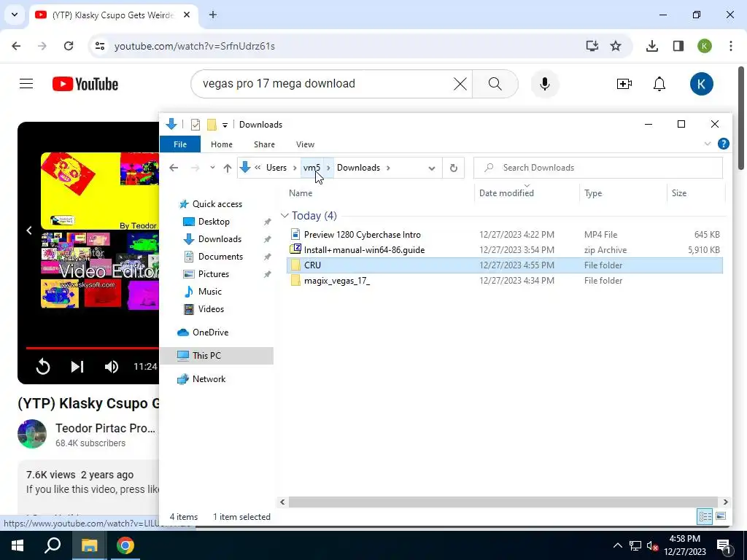The image size is (747, 560).
Task: Open the File ribbon tab
Action: [180, 144]
